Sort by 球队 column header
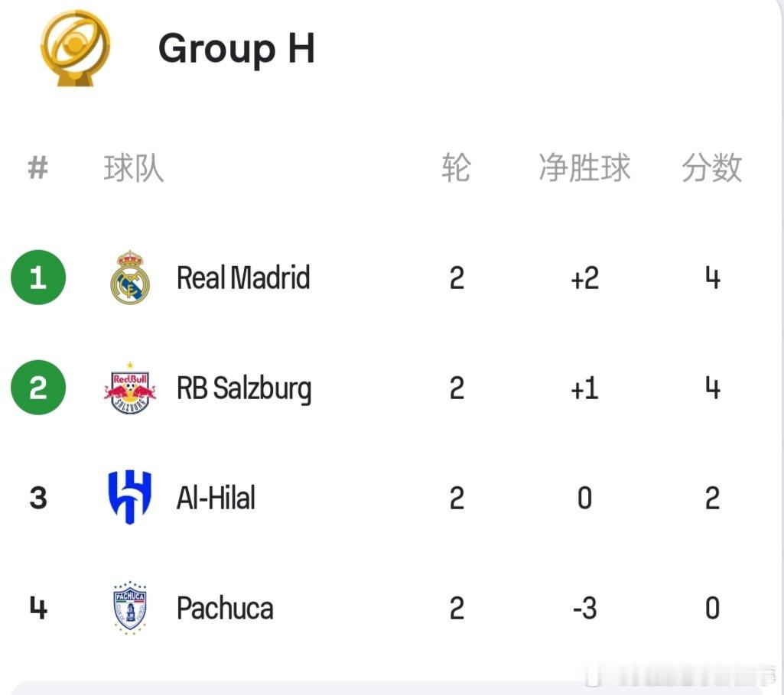 pos(134,168)
